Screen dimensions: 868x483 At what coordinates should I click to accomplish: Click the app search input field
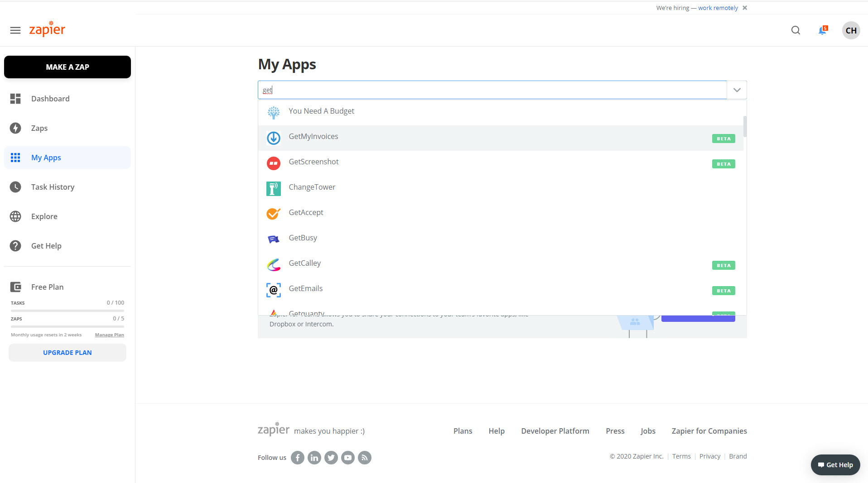click(492, 90)
